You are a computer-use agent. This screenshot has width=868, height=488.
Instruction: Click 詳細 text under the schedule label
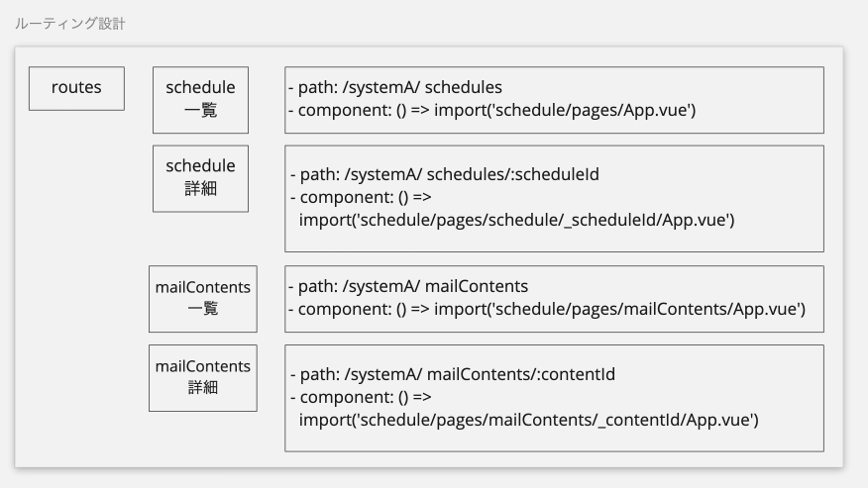(200, 188)
